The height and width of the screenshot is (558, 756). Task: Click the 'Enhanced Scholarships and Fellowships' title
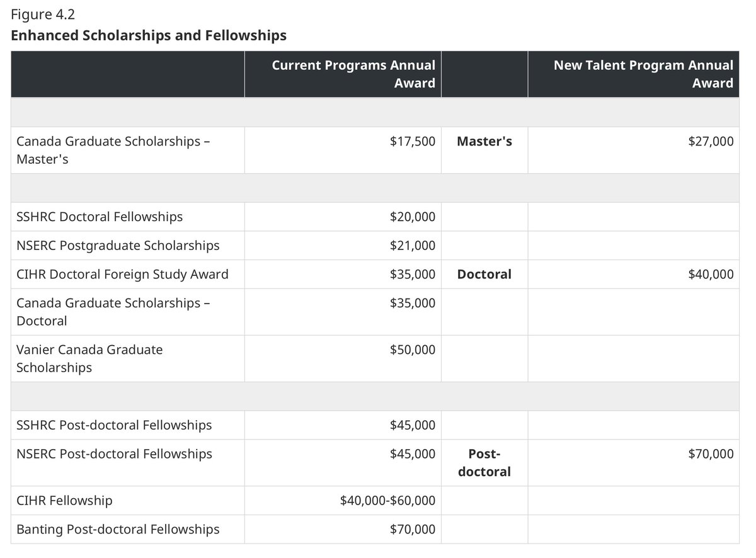[149, 35]
